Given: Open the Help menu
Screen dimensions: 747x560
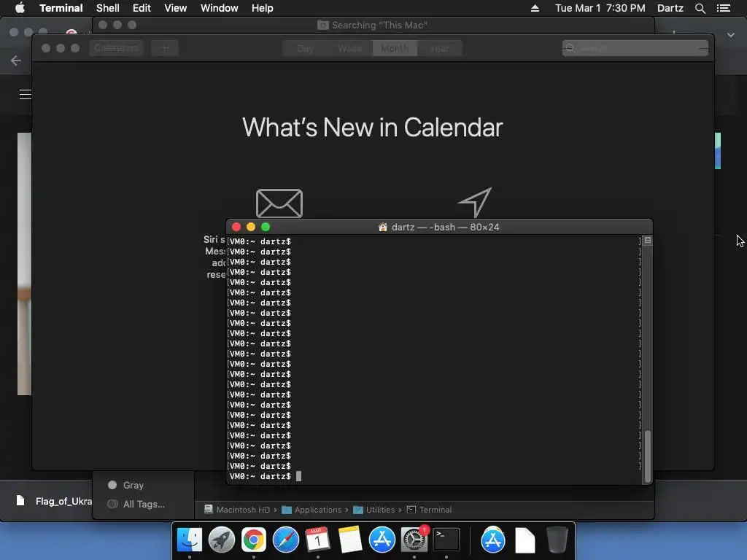Looking at the screenshot, I should coord(263,8).
